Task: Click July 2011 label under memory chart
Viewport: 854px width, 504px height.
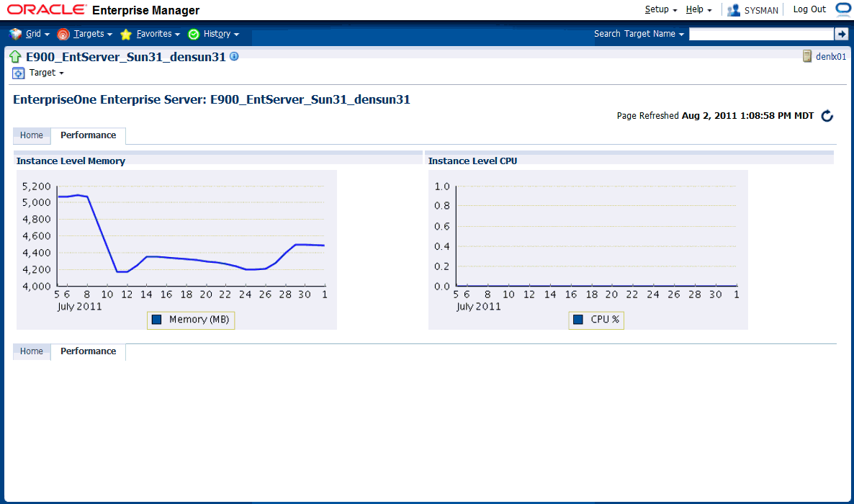Action: pos(79,307)
